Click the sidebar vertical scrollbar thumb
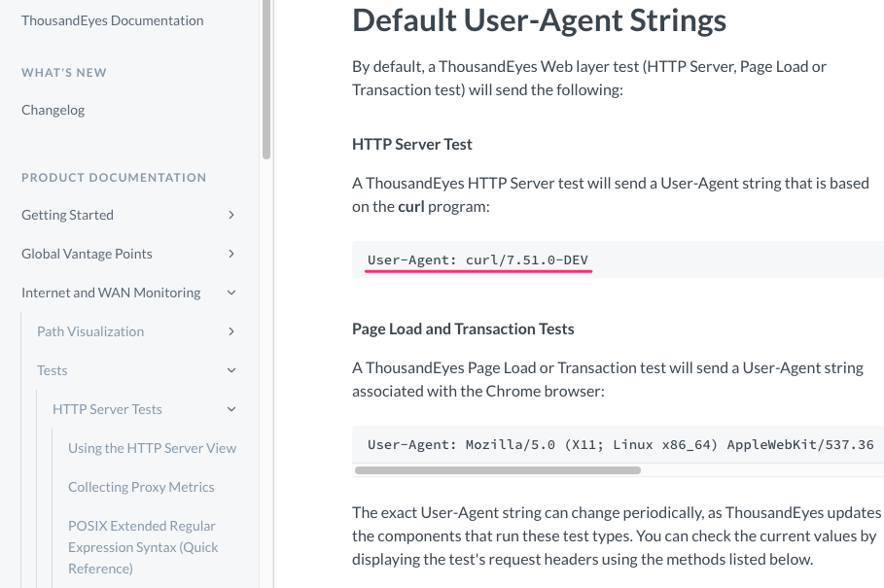 point(266,79)
